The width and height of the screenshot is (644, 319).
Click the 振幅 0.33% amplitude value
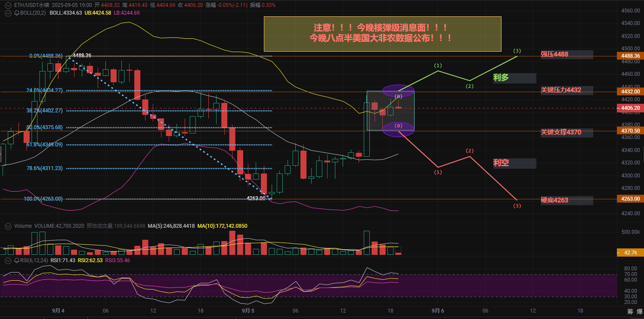[x=263, y=5]
